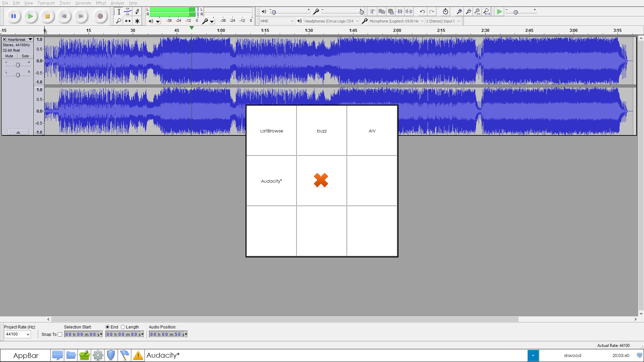
Task: Select the Envelope tool
Action: (128, 11)
